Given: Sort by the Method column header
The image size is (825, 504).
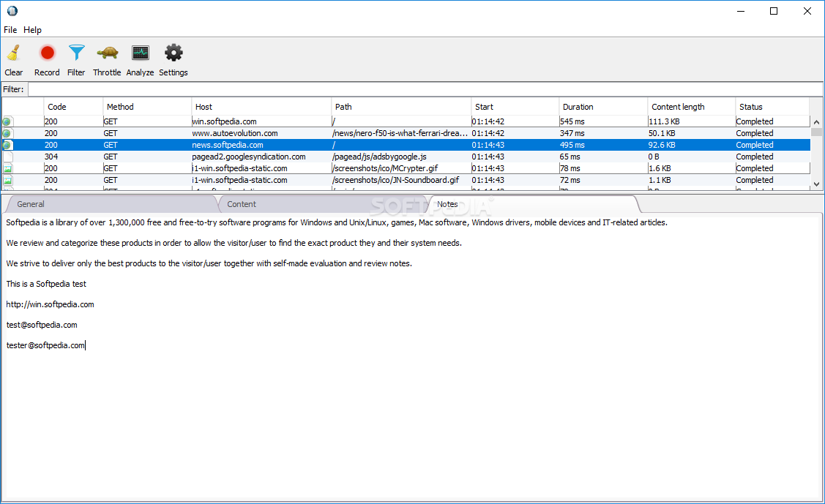Looking at the screenshot, I should tap(147, 107).
